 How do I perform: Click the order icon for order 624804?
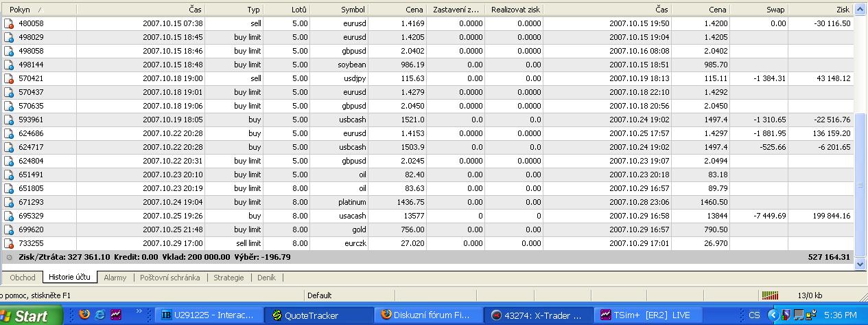pos(9,161)
